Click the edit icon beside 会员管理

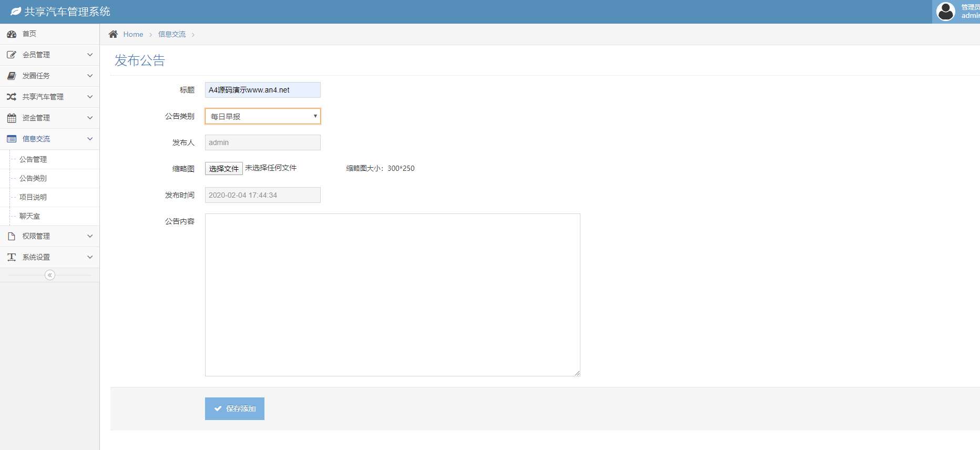(x=12, y=55)
